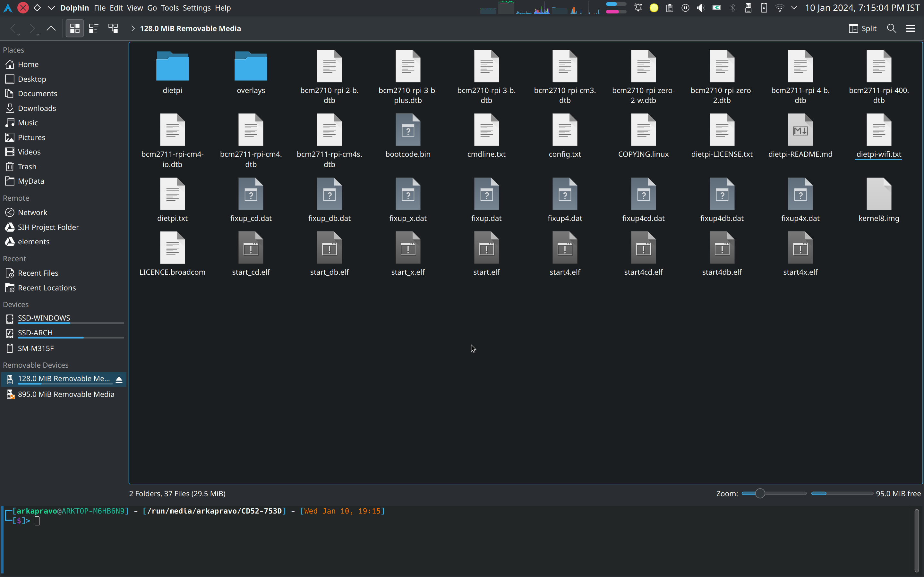The height and width of the screenshot is (577, 924).
Task: Open the dietpi-wifi.txt file
Action: tap(878, 130)
